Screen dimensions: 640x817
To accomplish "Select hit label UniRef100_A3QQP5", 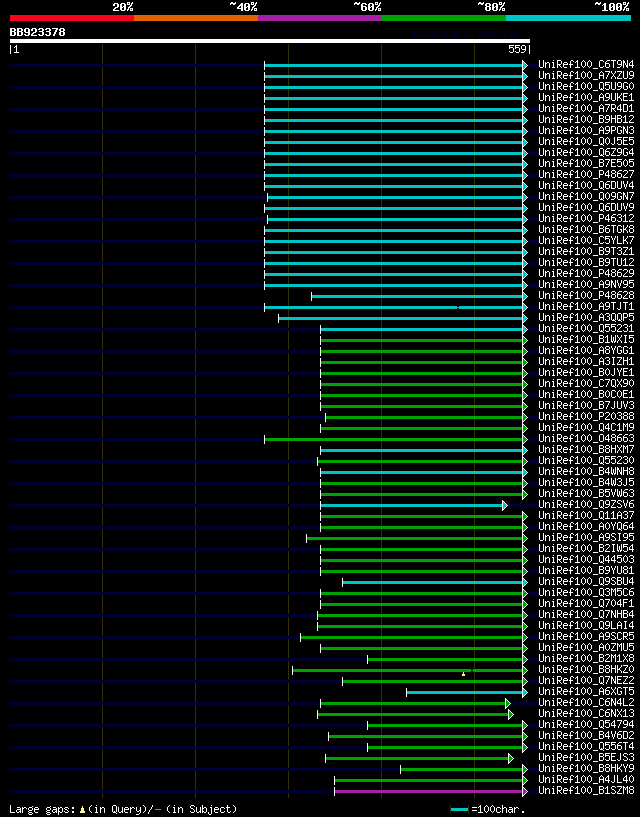I will point(586,317).
